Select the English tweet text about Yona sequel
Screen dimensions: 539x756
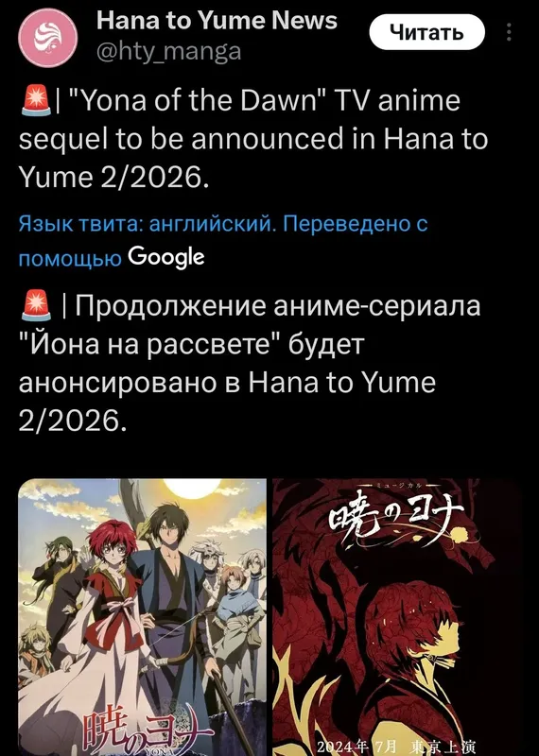click(x=253, y=139)
